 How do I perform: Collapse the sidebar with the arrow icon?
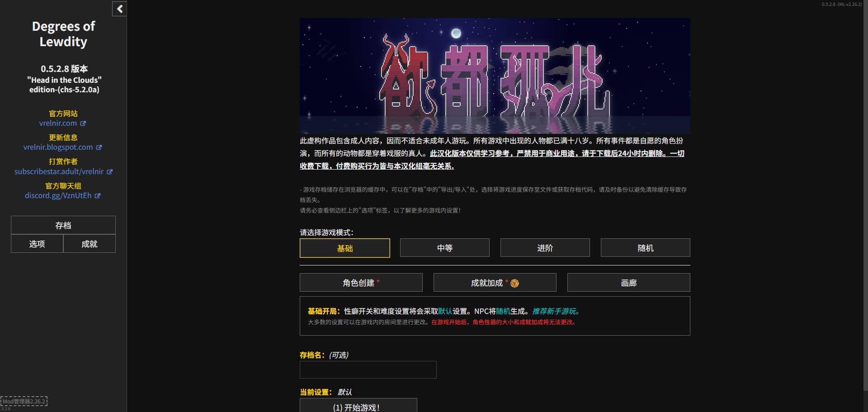tap(119, 9)
